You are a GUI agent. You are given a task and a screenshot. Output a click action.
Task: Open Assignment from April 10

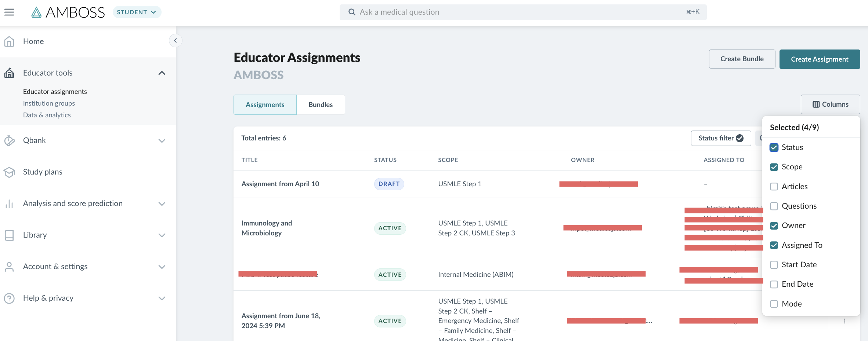coord(280,184)
